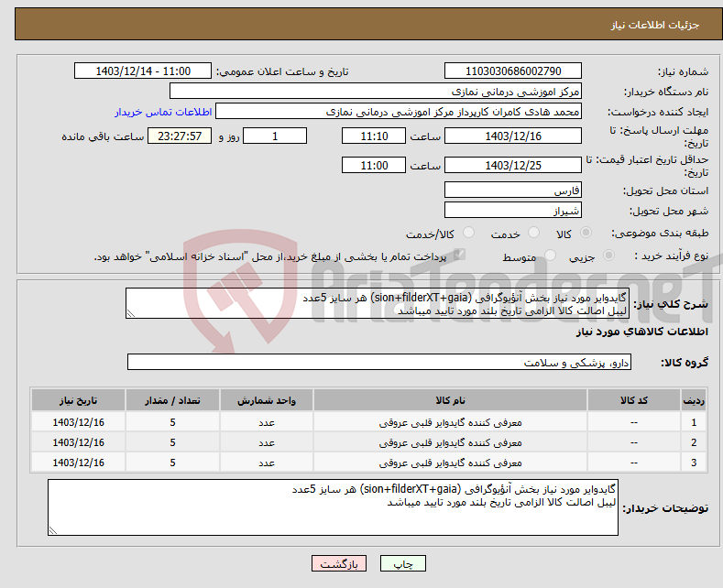
Task: Click the چاپ print button
Action: (403, 563)
